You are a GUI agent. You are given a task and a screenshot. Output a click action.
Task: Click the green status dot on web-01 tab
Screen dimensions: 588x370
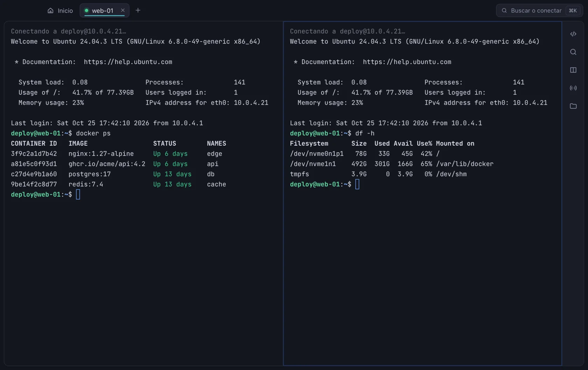tap(86, 11)
